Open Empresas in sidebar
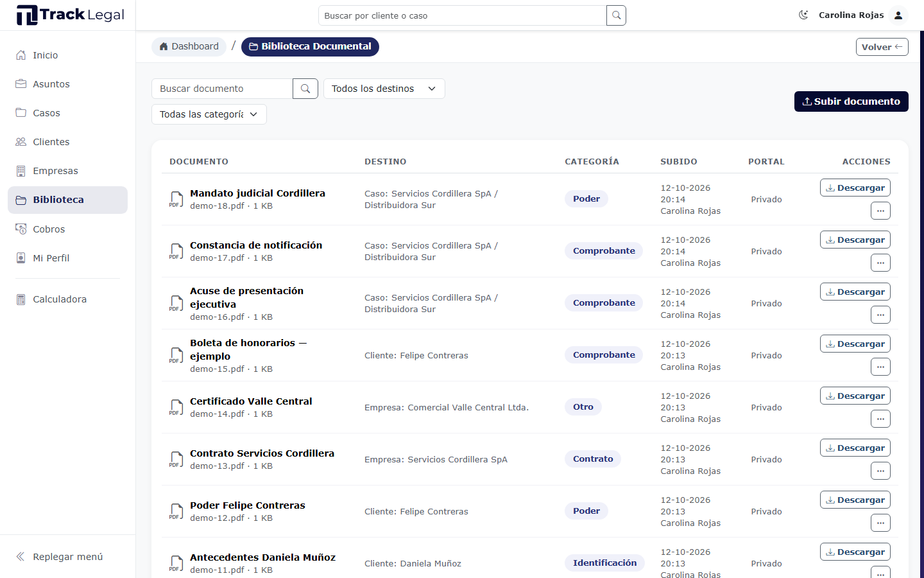 (x=67, y=171)
